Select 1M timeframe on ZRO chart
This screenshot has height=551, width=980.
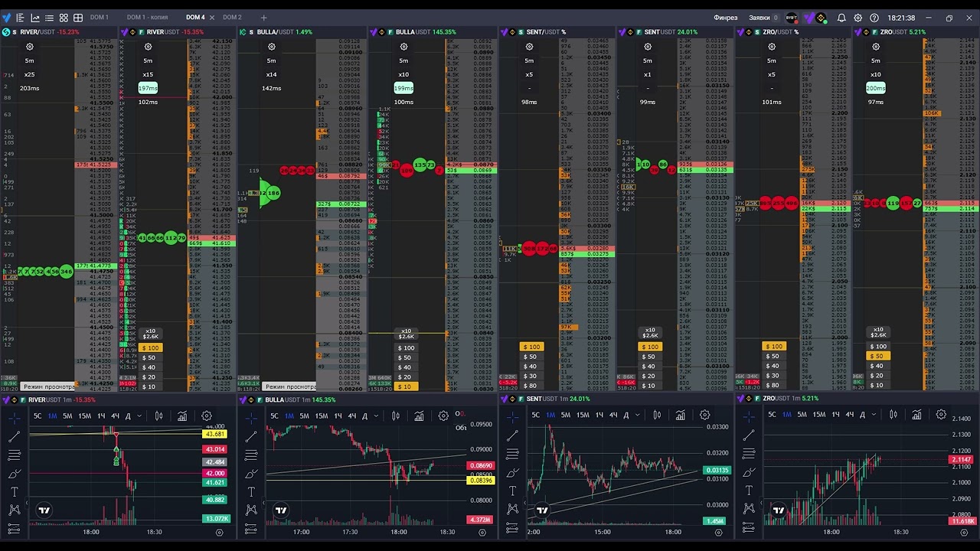(x=786, y=415)
